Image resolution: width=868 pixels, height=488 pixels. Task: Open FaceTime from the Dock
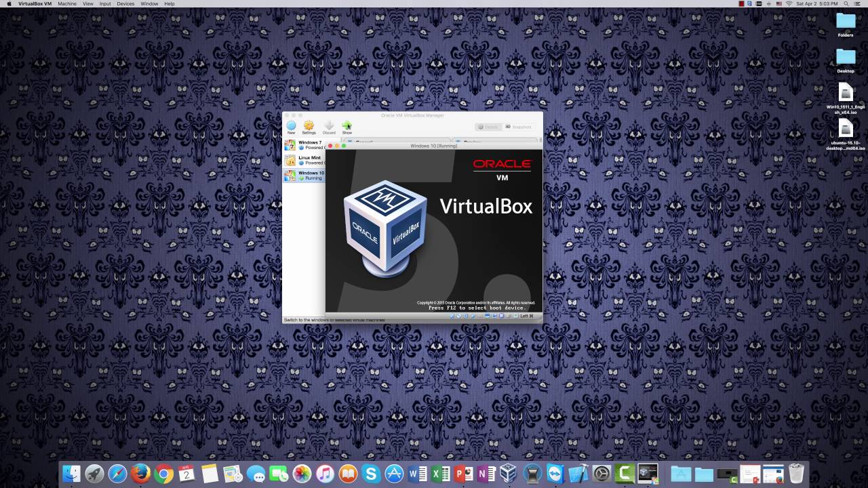[279, 474]
